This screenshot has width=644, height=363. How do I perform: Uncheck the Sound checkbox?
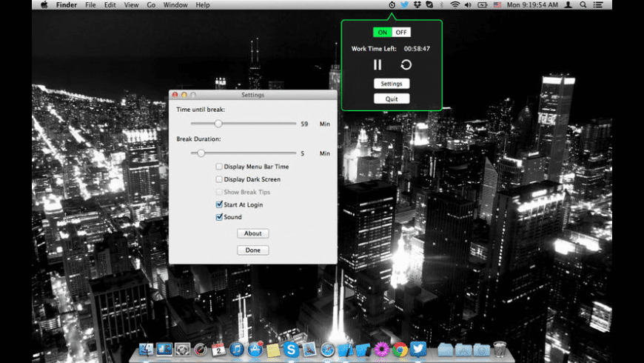pos(219,216)
